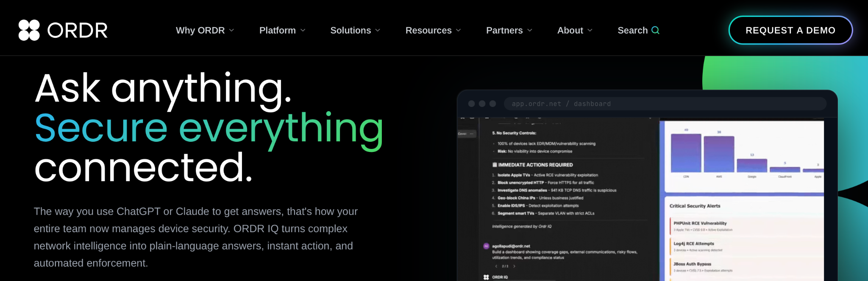Image resolution: width=868 pixels, height=281 pixels.
Task: Click the AWS bar in the chart
Action: tap(719, 154)
